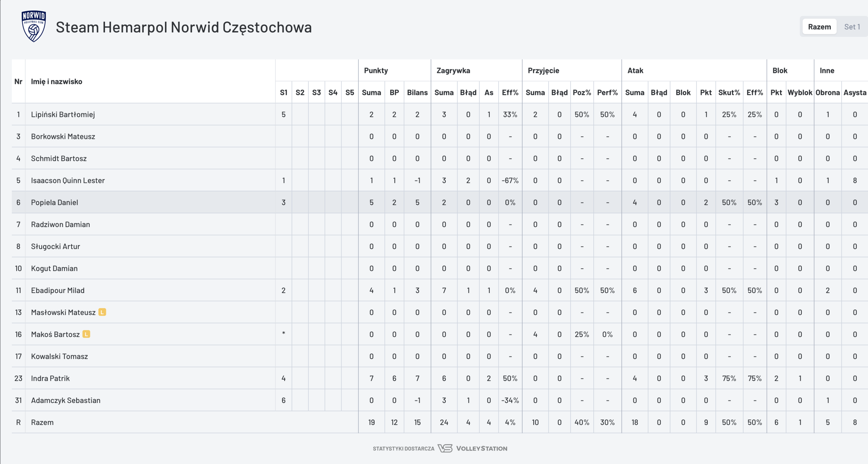
Task: Click the Norwid volleyball club logo
Action: (x=33, y=26)
